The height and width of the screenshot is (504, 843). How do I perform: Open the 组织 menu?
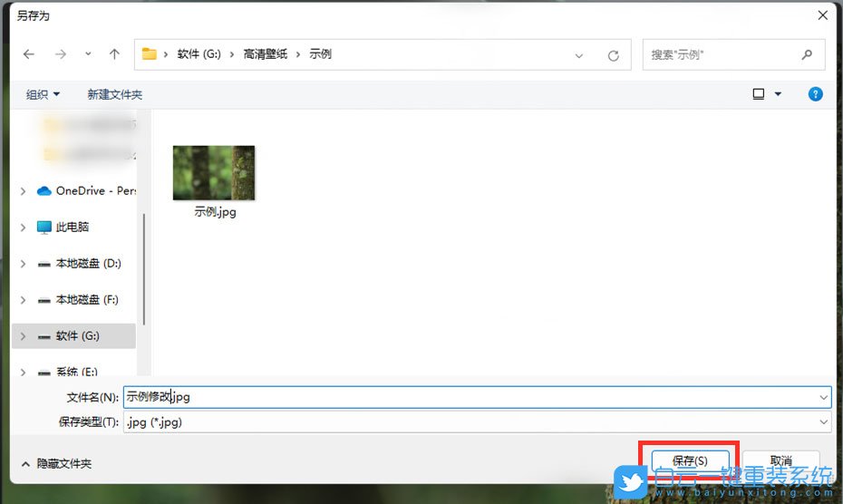coord(43,94)
